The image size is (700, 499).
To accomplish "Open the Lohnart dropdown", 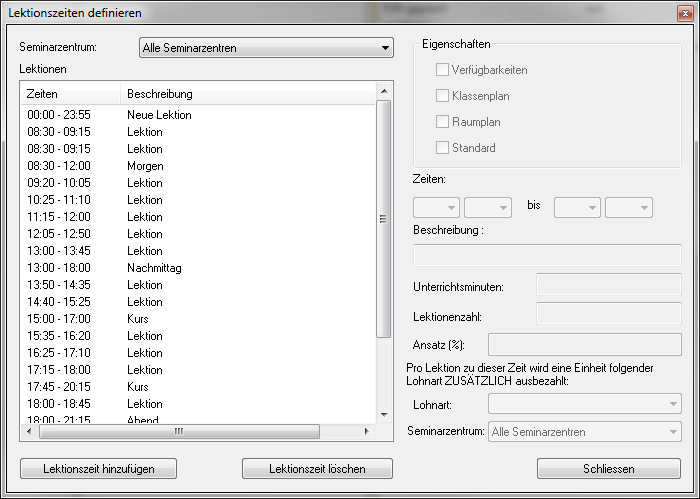I will pyautogui.click(x=584, y=403).
